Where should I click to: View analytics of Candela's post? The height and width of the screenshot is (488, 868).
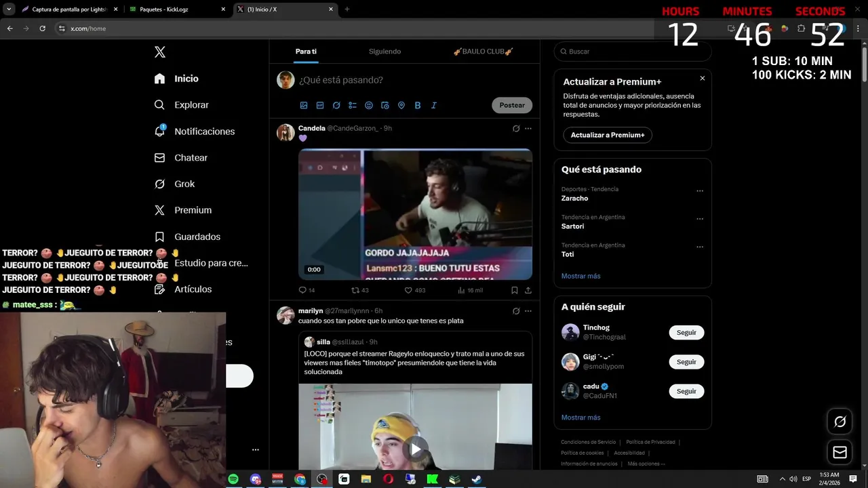coord(470,290)
